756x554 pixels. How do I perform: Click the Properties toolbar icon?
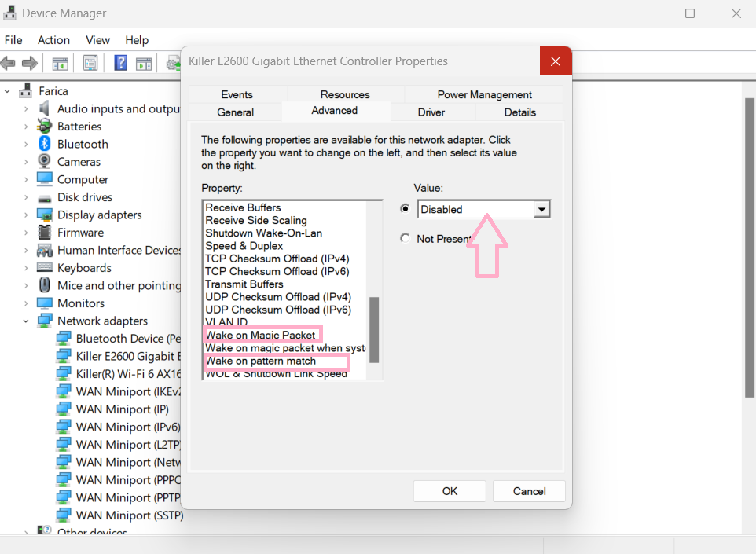[x=90, y=63]
